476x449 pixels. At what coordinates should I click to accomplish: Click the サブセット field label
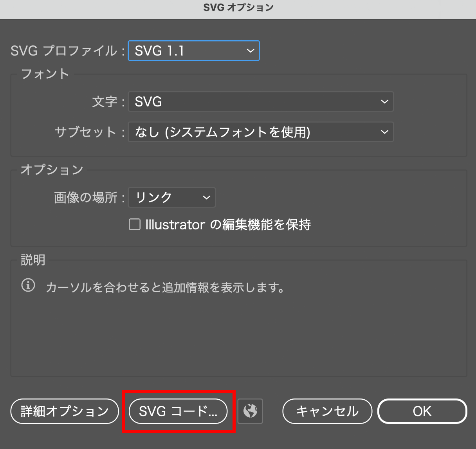point(86,132)
